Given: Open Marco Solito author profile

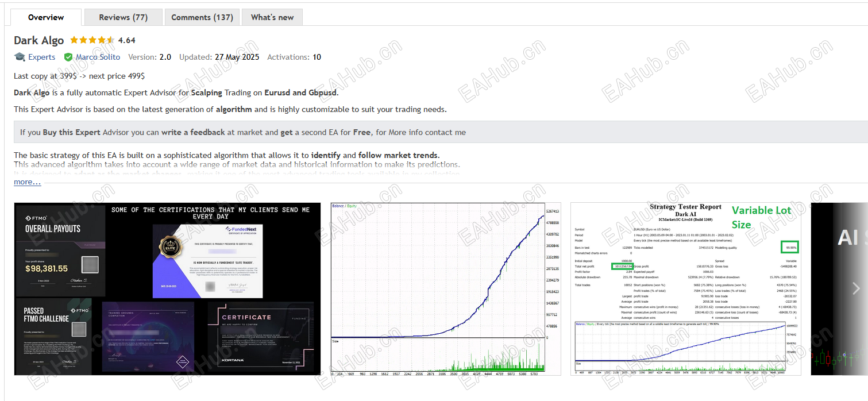Looking at the screenshot, I should 98,57.
